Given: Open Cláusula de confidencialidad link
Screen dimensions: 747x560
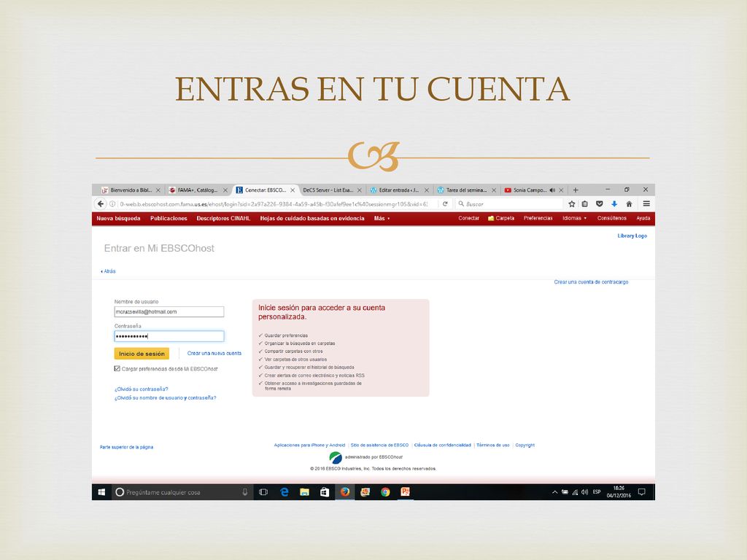Looking at the screenshot, I should 443,446.
